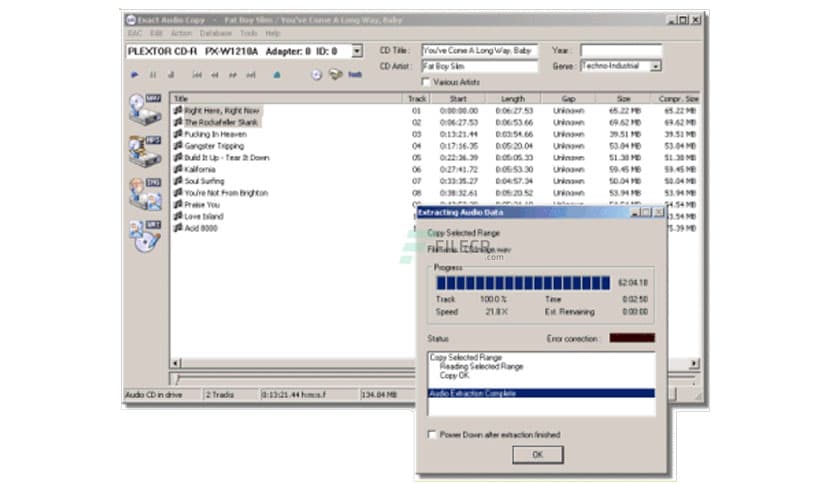Sort tracks by the Length column header
Image resolution: width=836 pixels, height=484 pixels.
(x=512, y=99)
